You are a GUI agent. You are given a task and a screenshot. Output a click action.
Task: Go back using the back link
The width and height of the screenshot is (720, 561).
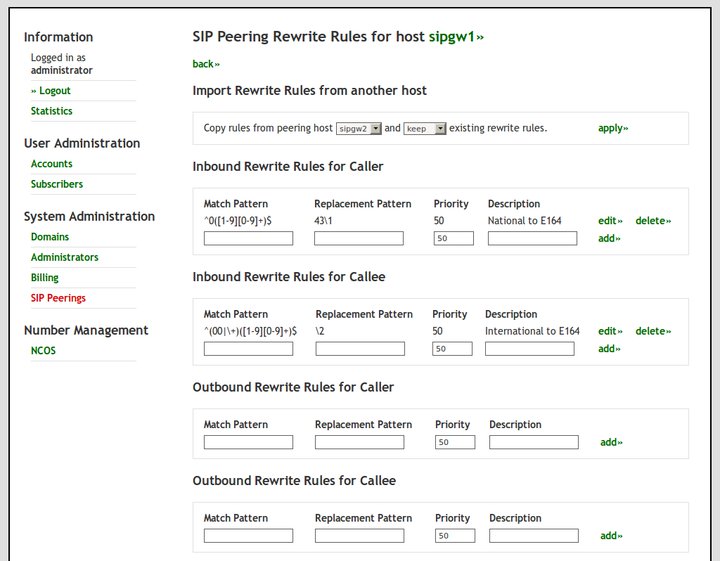(x=206, y=64)
